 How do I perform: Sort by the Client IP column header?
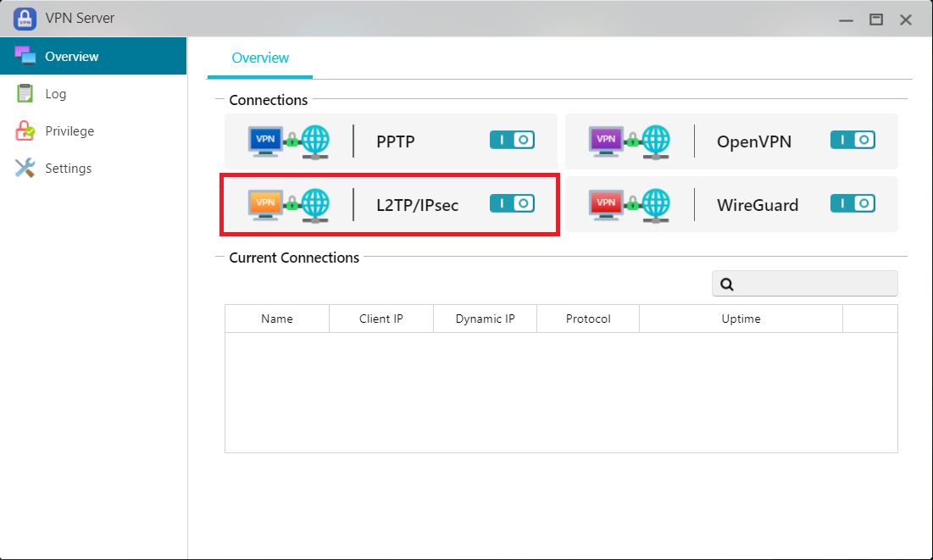[x=380, y=319]
